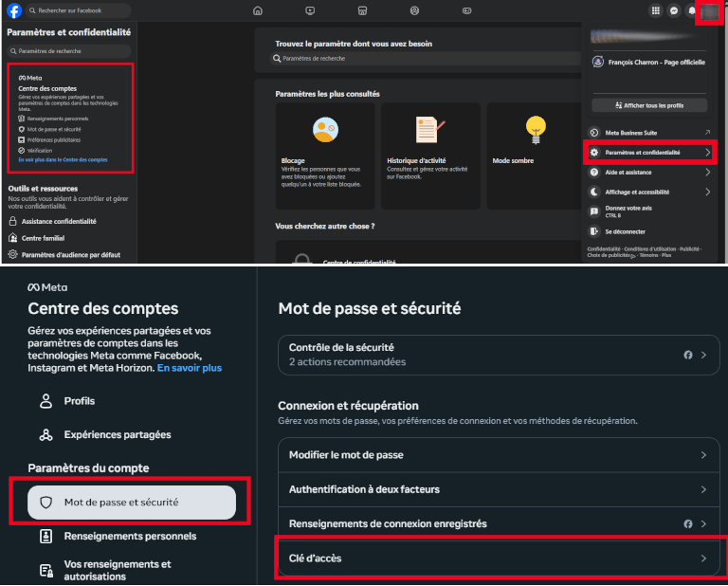Screen dimensions: 728x586
Task: Open the apps grid menu icon
Action: pos(656,10)
